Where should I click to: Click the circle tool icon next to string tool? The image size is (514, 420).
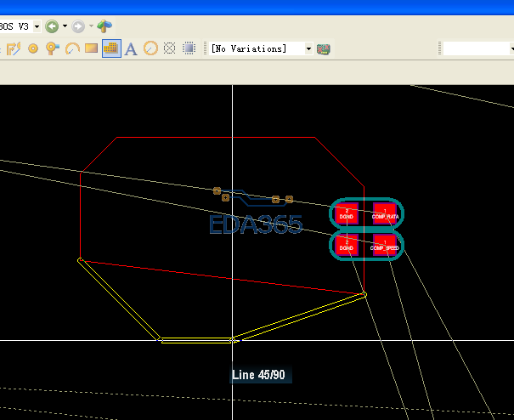pyautogui.click(x=150, y=48)
